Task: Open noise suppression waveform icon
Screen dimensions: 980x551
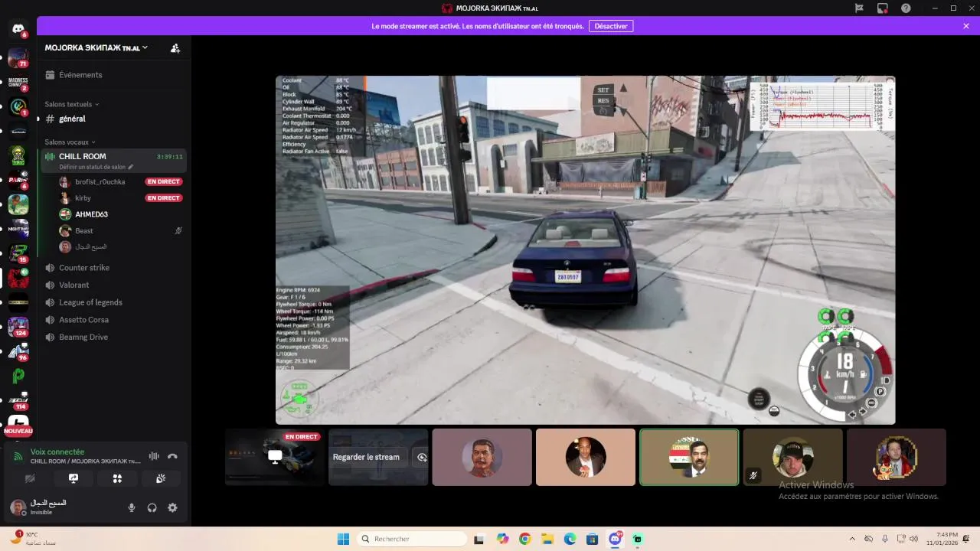Action: [x=154, y=456]
